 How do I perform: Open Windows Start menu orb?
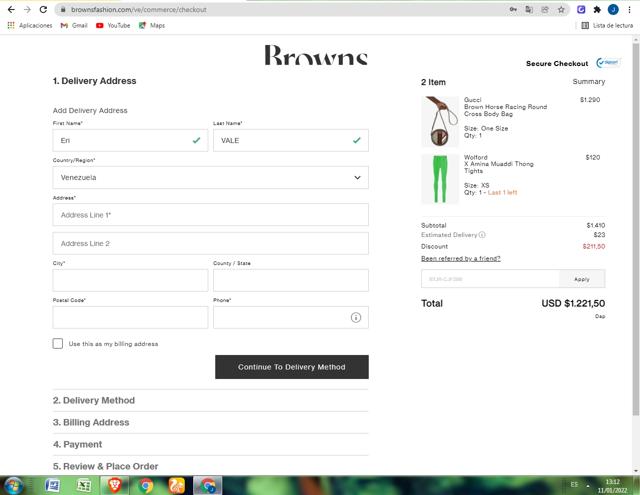coord(14,486)
